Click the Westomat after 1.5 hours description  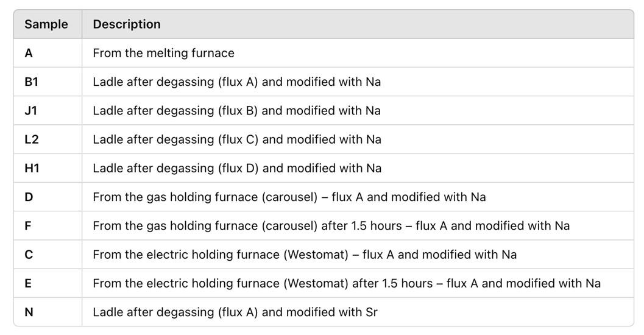coord(346,283)
